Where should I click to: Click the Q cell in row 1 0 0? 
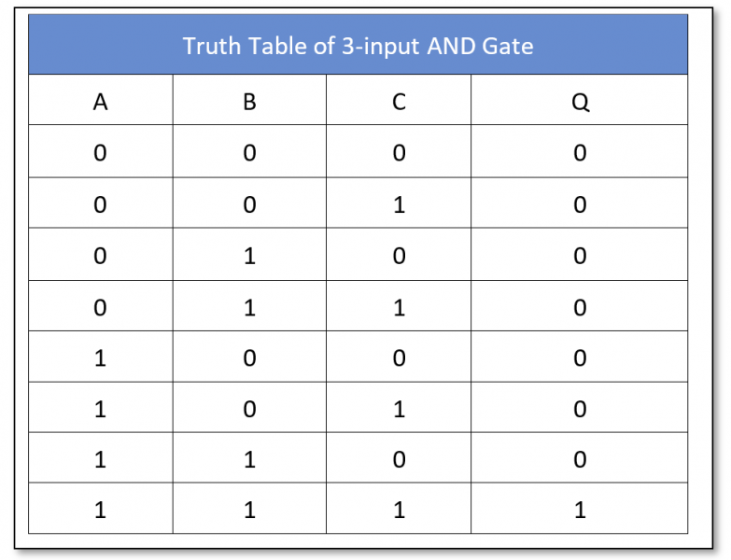tap(580, 357)
